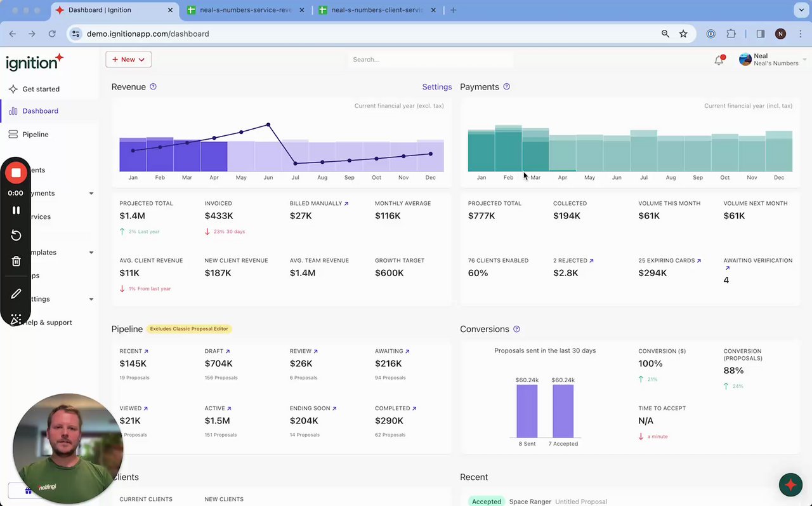Image resolution: width=812 pixels, height=506 pixels.
Task: Open the notifications bell
Action: click(x=719, y=60)
